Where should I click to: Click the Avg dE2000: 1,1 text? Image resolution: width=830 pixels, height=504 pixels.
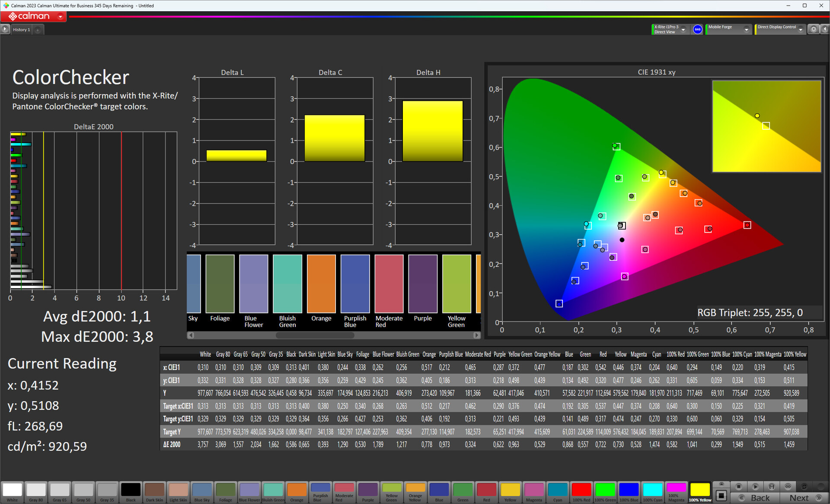click(x=97, y=317)
